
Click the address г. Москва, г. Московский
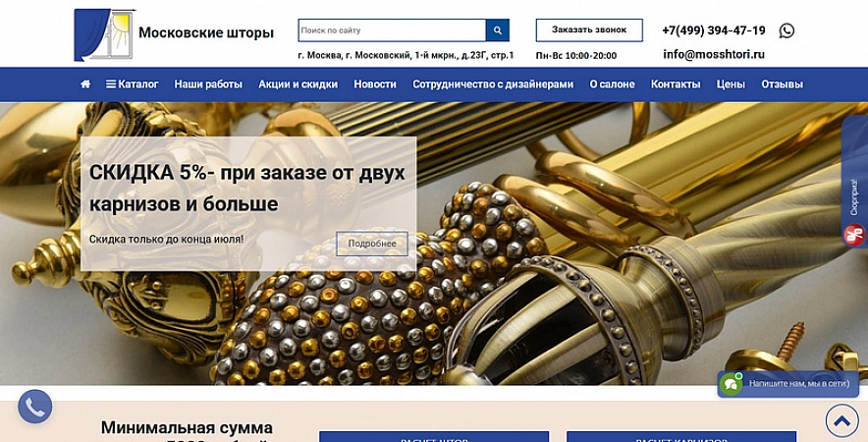click(x=406, y=55)
